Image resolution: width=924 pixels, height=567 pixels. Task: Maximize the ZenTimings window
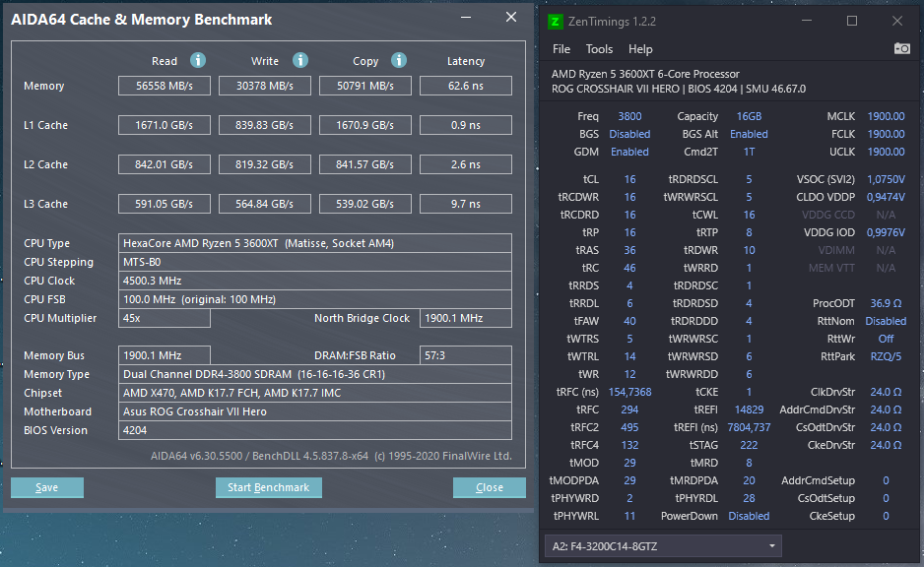point(852,22)
